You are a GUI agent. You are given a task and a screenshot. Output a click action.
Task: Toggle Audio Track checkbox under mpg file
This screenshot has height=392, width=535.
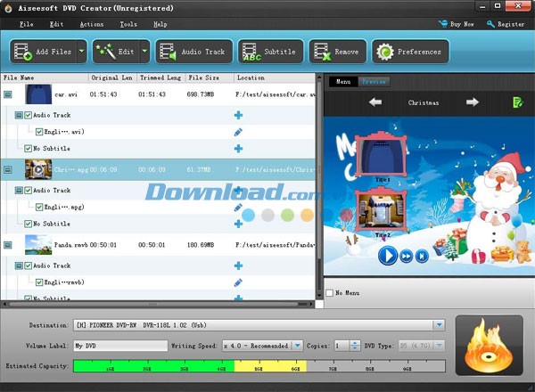28,190
